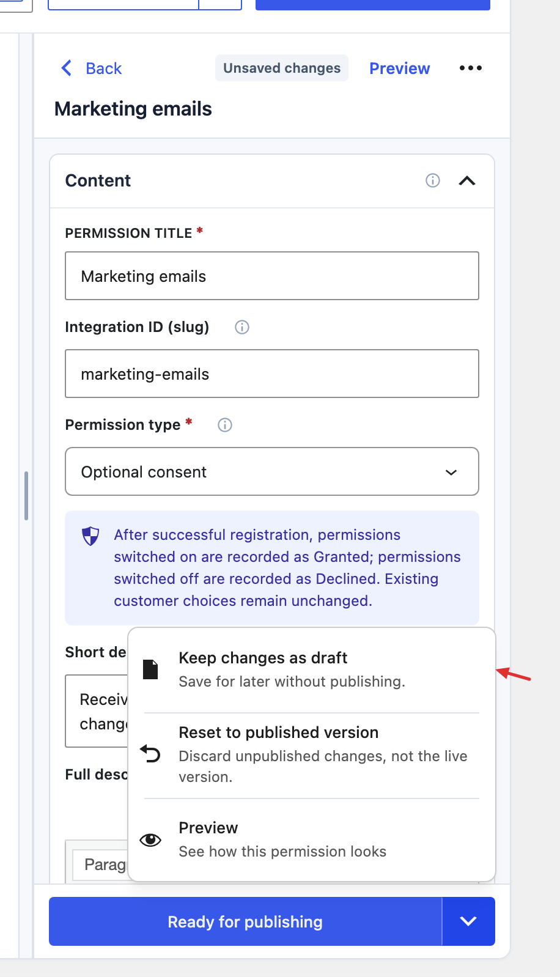Screen dimensions: 560x977
Task: Click the Content section info icon
Action: pyautogui.click(x=433, y=180)
